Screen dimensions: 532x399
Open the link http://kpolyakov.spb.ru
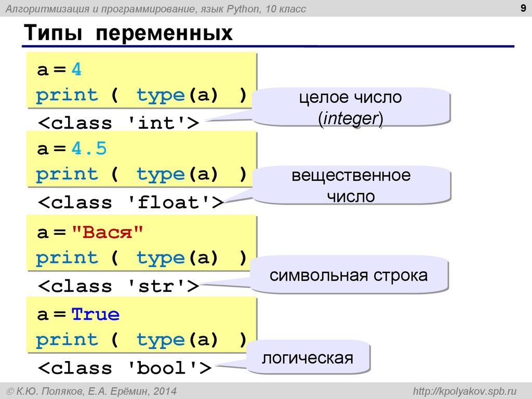tap(464, 391)
